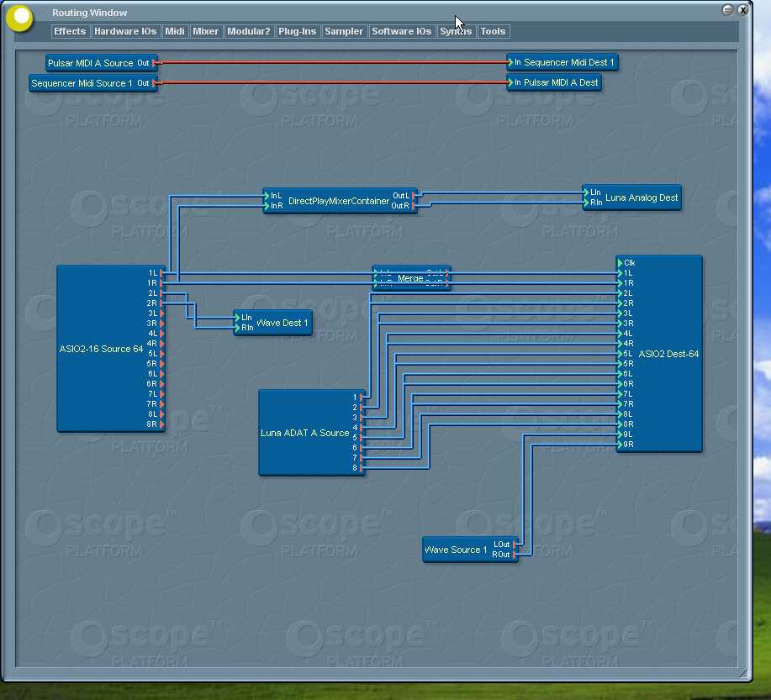Click 4R output port on ASIO2-16 Source 64
Viewport: 771px width, 700px height.
[161, 344]
